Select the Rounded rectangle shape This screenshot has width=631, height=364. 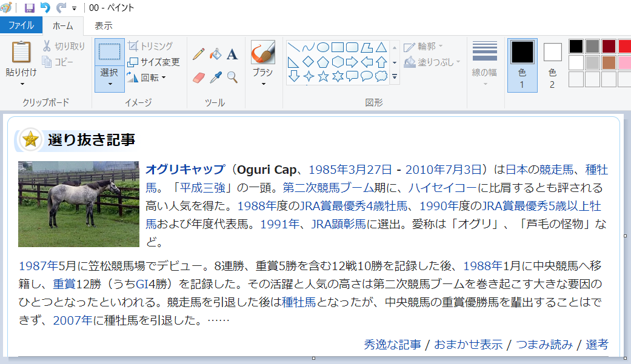[x=352, y=47]
